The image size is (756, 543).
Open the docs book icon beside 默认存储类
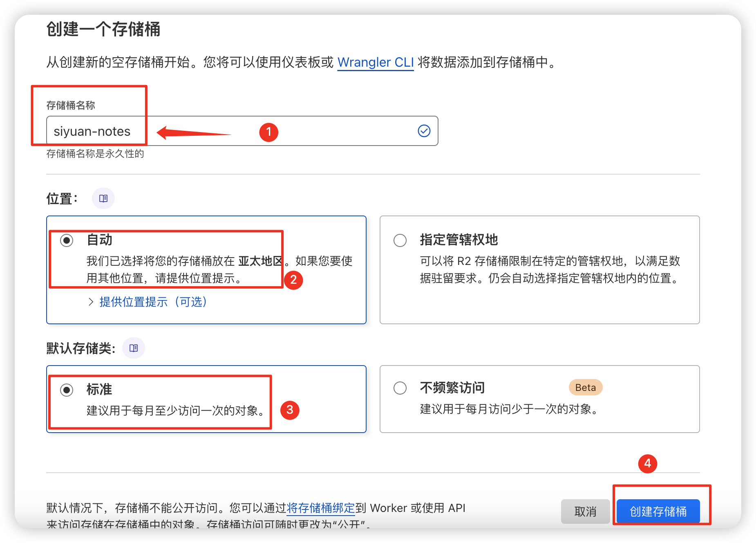point(134,348)
